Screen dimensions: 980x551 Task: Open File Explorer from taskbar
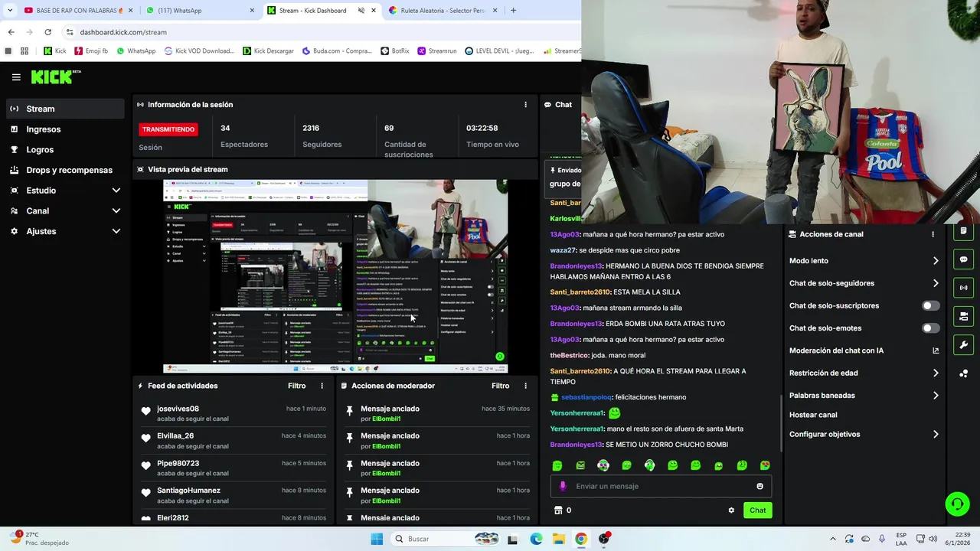pos(559,539)
